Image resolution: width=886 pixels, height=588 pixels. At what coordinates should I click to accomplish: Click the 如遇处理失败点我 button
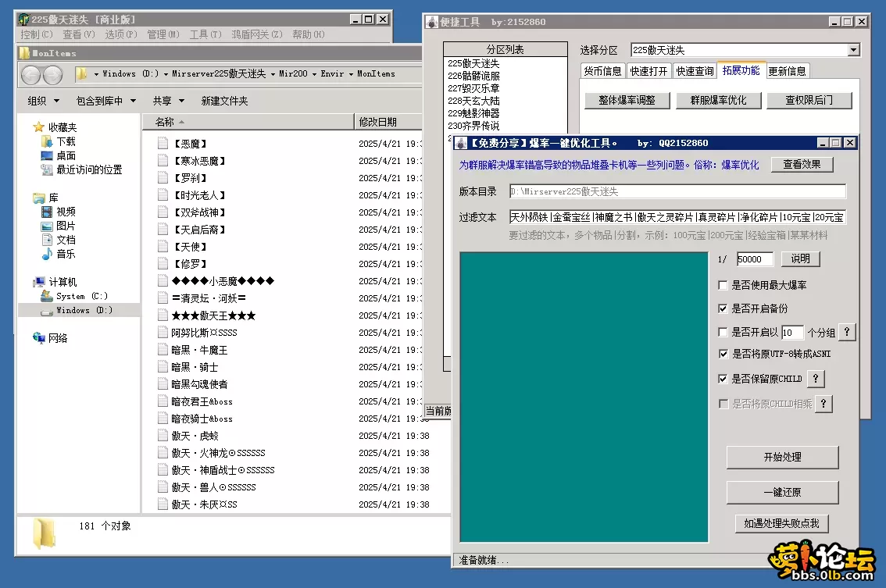tap(781, 524)
